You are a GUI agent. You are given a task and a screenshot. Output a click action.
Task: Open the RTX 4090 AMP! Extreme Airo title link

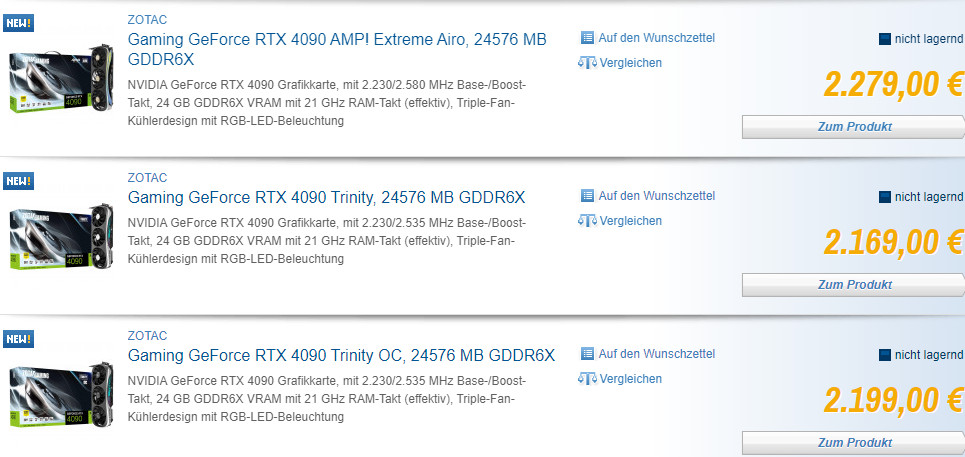(x=337, y=49)
